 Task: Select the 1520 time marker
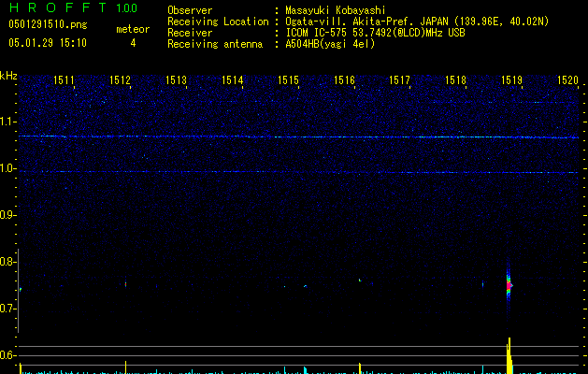[x=567, y=81]
